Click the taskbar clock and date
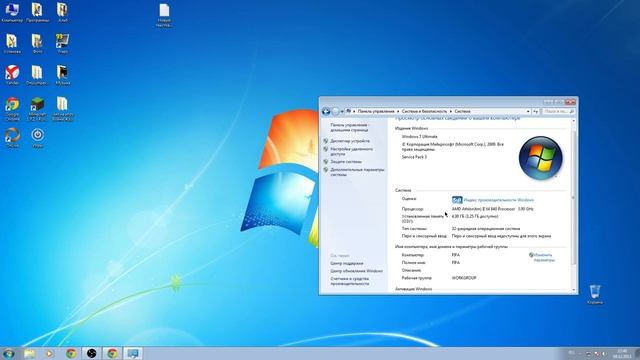The height and width of the screenshot is (360, 640). (622, 353)
